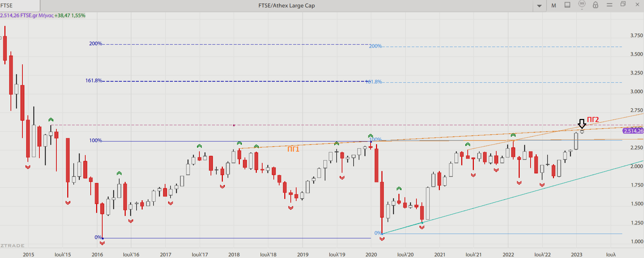
Task: Select the light blue 200% Fibonacci label
Action: (375, 46)
